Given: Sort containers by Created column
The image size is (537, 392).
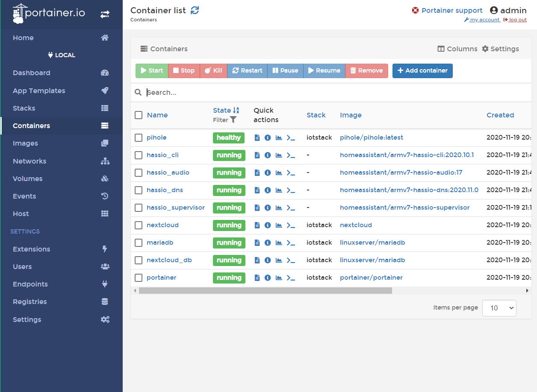Looking at the screenshot, I should (x=500, y=115).
